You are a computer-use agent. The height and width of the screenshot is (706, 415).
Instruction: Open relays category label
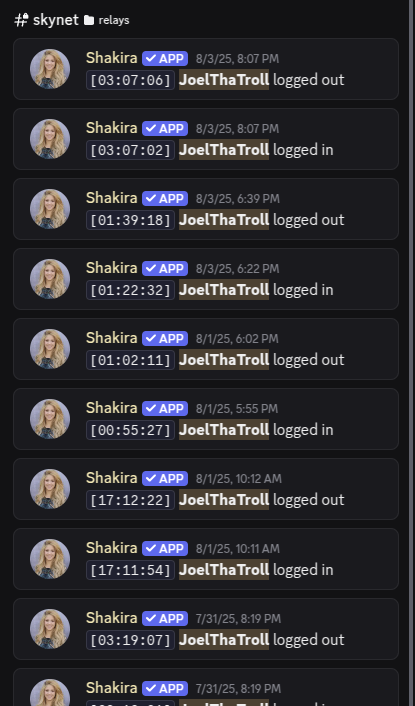(114, 20)
